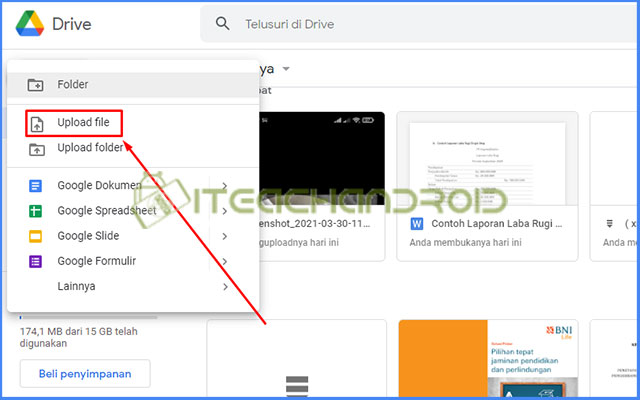Click the Word icon beside Contoh Laporan
Screen dimensions: 640x400
pos(417,222)
